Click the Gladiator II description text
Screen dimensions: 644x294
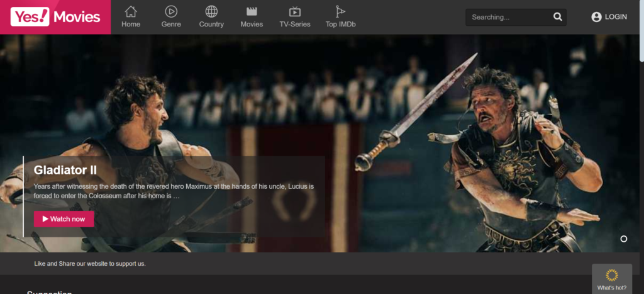[174, 191]
